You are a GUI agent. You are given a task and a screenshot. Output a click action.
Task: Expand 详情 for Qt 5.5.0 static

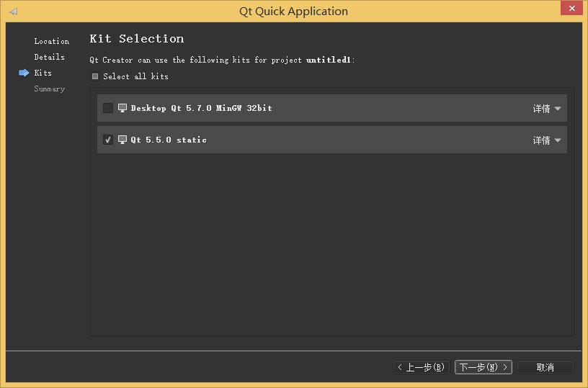click(547, 140)
